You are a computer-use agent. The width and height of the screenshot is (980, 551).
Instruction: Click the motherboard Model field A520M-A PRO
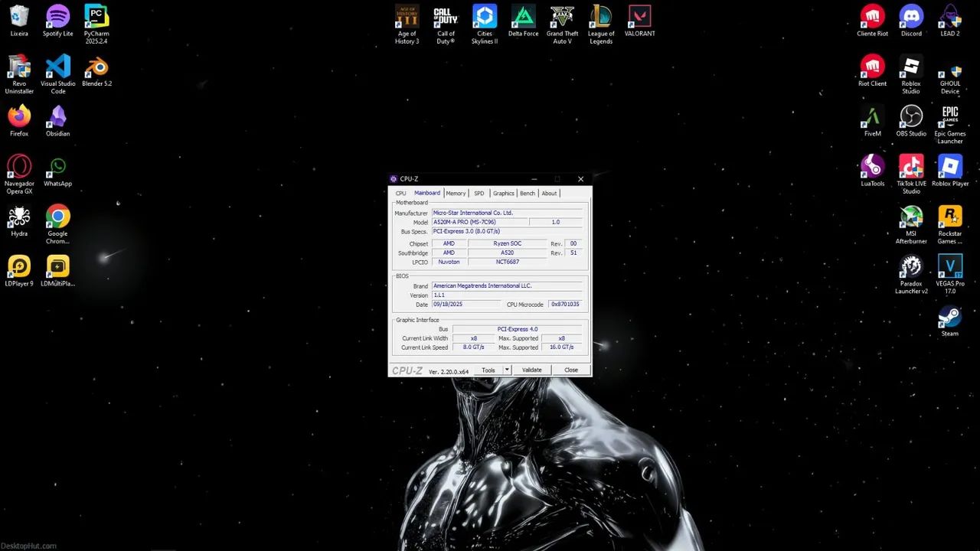click(x=479, y=222)
